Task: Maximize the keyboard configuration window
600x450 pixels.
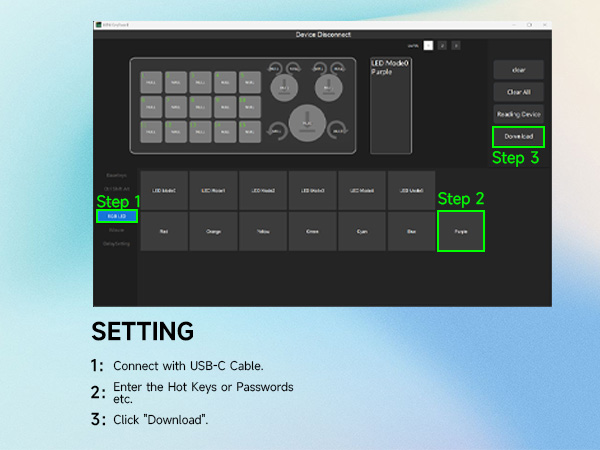Action: click(x=530, y=25)
